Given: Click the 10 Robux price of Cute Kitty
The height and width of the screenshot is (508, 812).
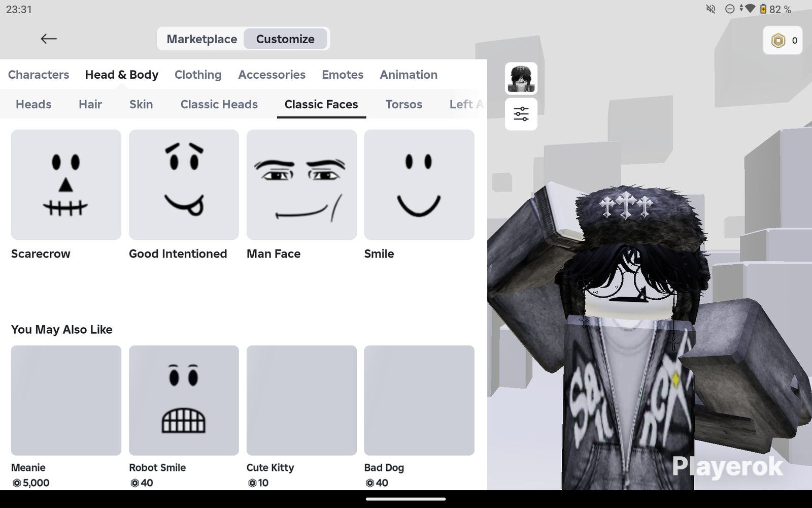Looking at the screenshot, I should coord(258,483).
